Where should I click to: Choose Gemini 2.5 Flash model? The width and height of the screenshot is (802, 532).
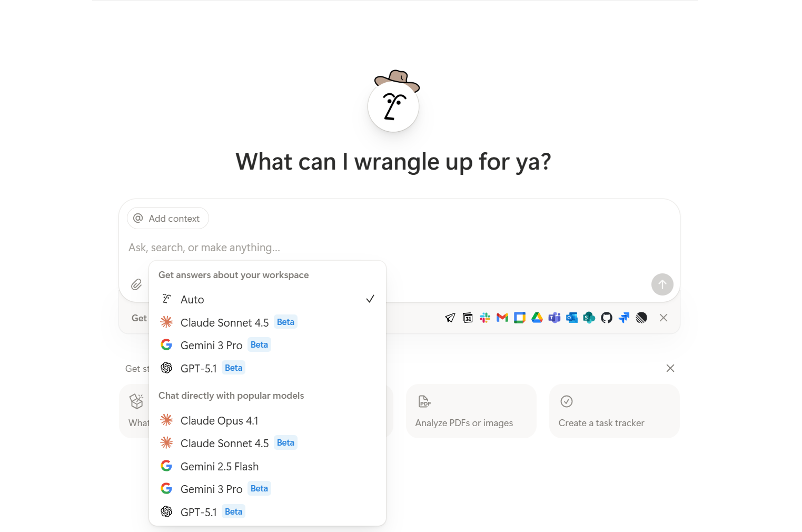coord(220,466)
